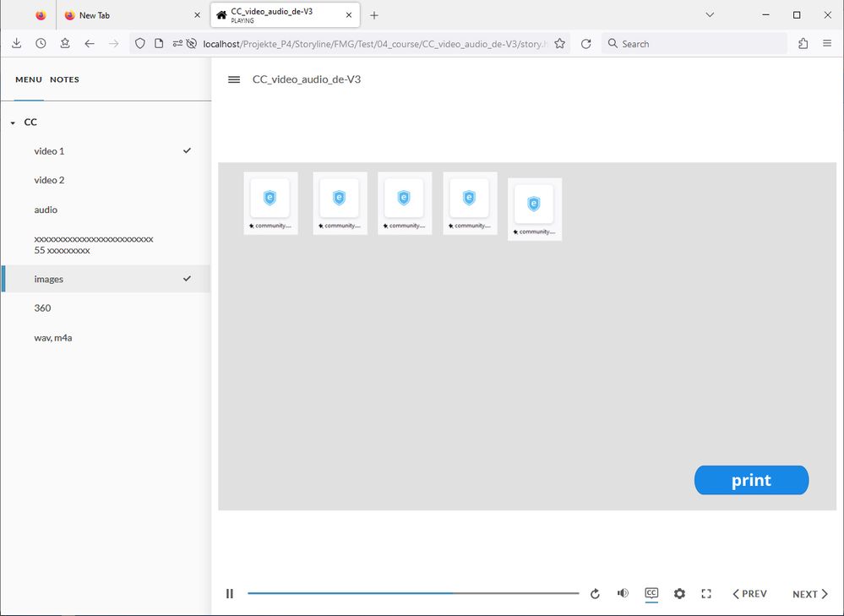Screen dimensions: 844x616
Task: Toggle sidebar with hamburger icon
Action: (234, 79)
